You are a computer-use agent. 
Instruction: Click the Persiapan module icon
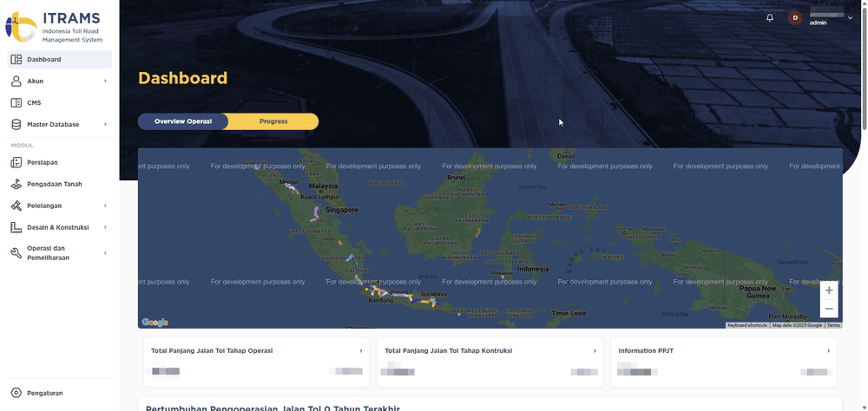pos(16,162)
